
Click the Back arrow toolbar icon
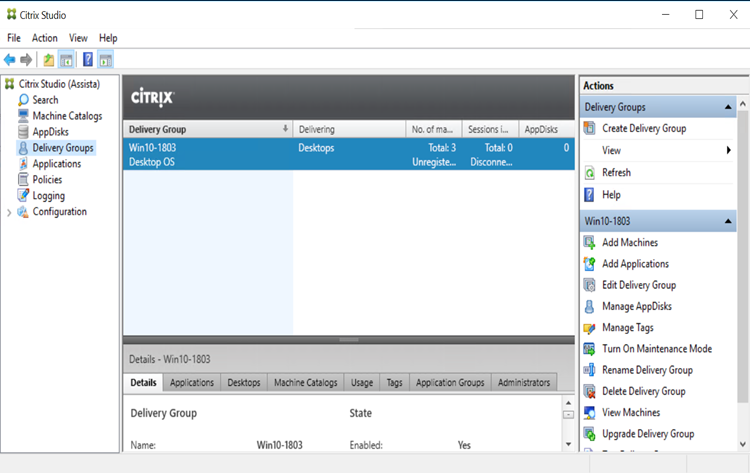coord(10,60)
